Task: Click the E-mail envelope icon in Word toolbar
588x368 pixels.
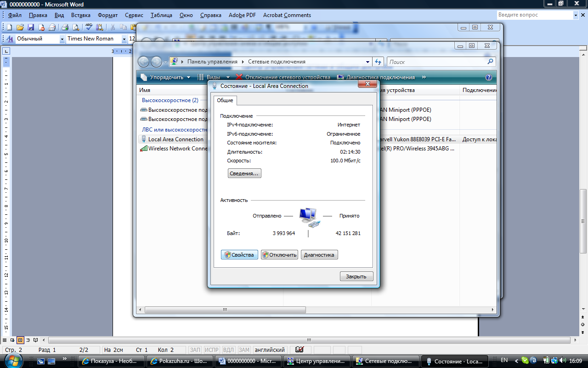Action: point(52,27)
